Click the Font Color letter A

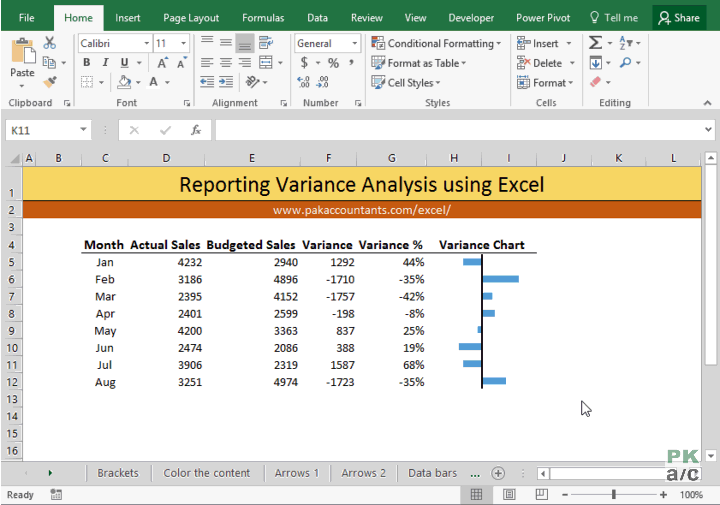154,82
